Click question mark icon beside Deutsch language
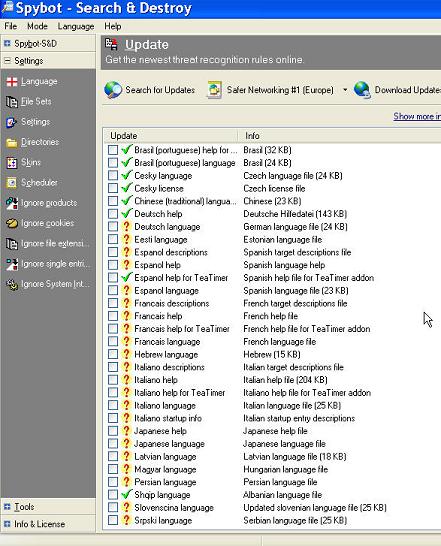 point(126,226)
